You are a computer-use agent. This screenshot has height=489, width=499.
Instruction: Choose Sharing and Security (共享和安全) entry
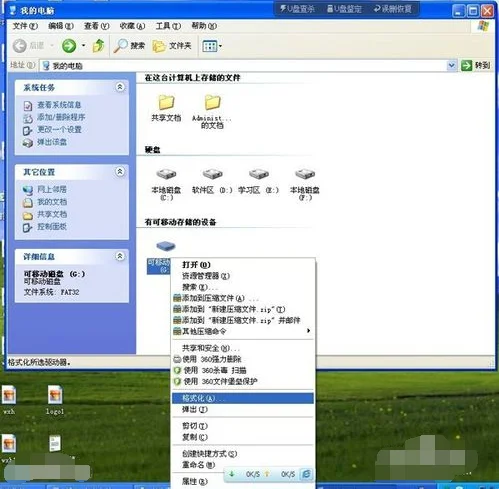(243, 348)
